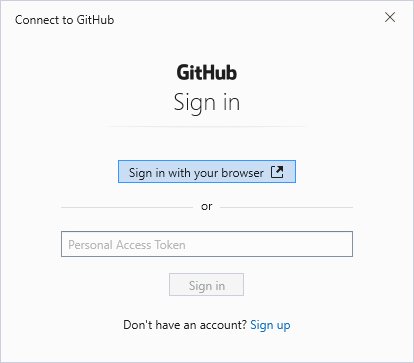Click the horizontal divider line right of 'or'
The width and height of the screenshot is (414, 363).
286,207
